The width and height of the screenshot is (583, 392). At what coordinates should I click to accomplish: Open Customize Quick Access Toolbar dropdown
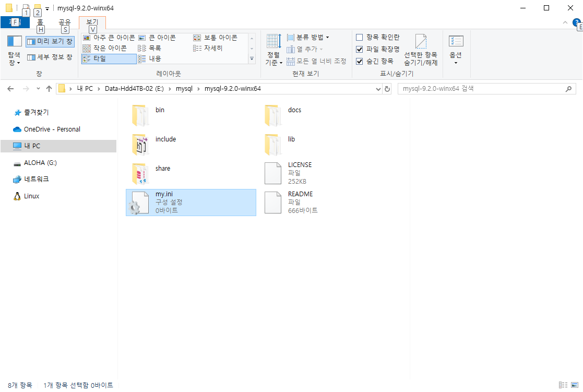(x=47, y=8)
